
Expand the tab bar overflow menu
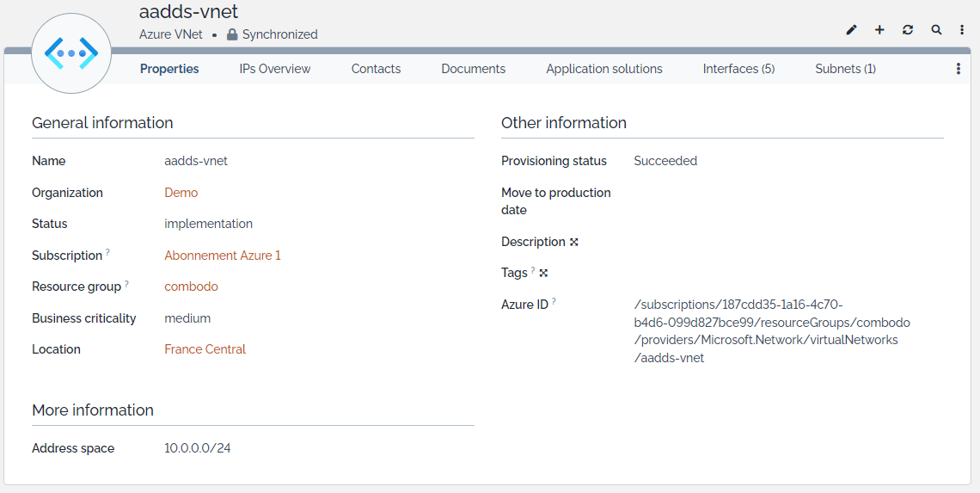(959, 69)
